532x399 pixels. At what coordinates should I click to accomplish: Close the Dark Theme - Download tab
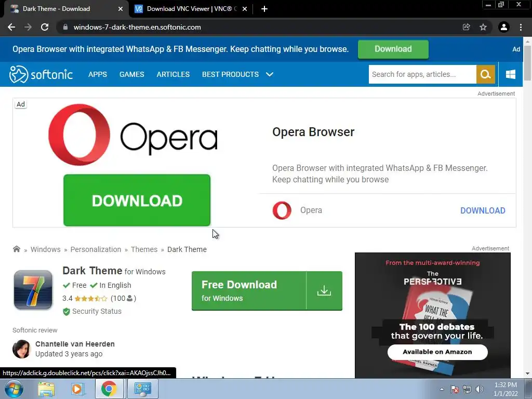coord(121,9)
